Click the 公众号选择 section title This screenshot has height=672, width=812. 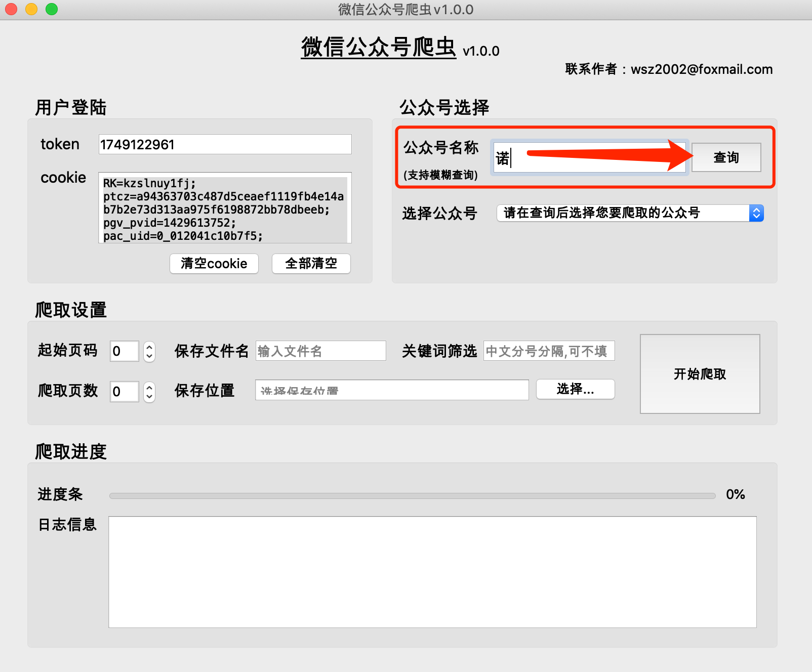(x=444, y=107)
